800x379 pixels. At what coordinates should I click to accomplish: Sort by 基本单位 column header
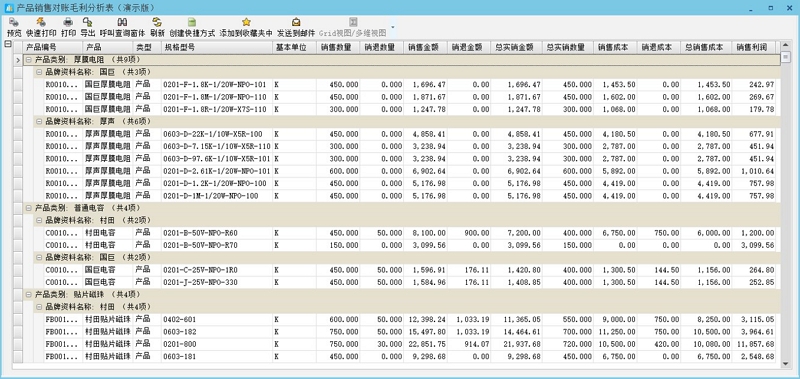pyautogui.click(x=294, y=47)
